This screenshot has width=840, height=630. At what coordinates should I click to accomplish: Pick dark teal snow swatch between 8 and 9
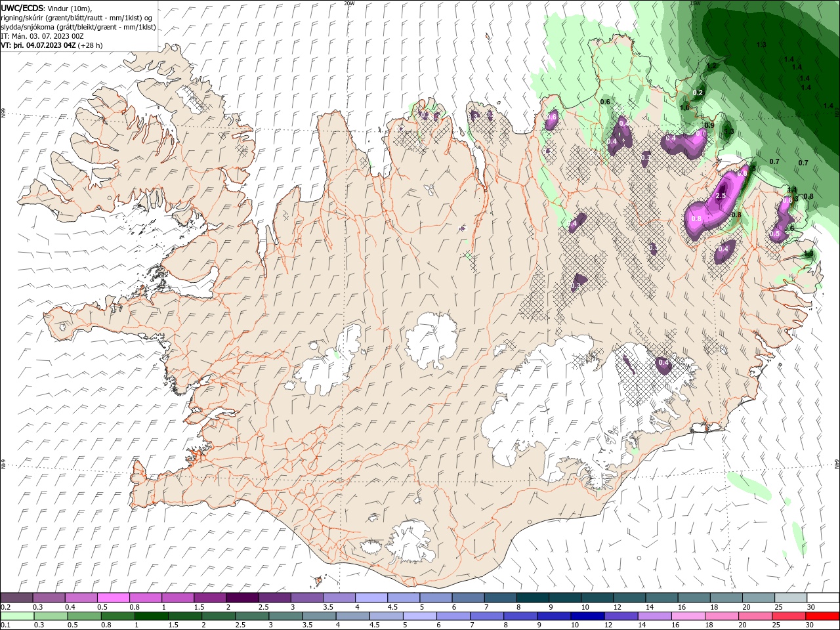click(x=533, y=598)
